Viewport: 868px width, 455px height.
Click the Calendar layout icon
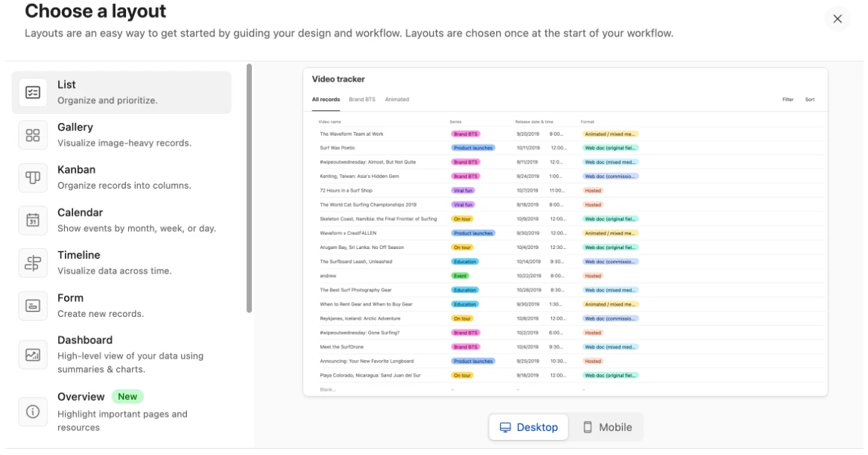point(32,220)
